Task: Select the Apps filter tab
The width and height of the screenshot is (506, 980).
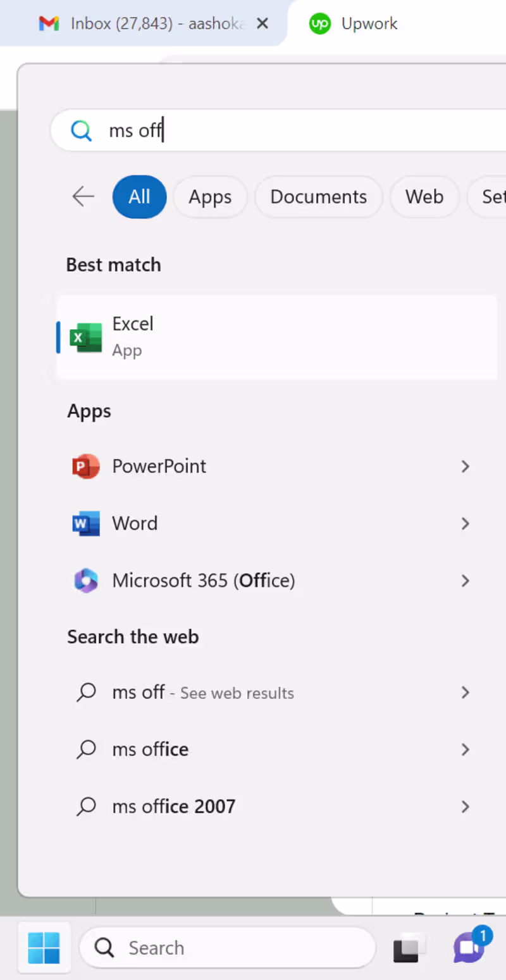Action: click(x=210, y=197)
